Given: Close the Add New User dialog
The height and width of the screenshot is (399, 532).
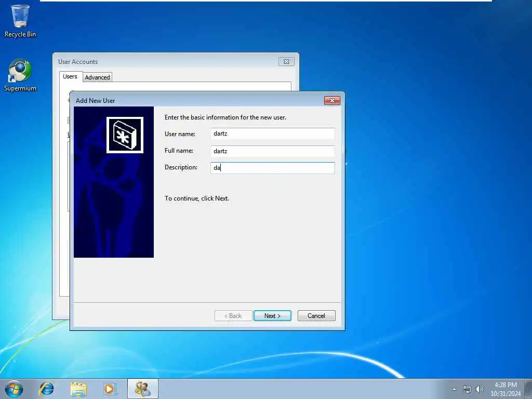Looking at the screenshot, I should click(x=332, y=100).
